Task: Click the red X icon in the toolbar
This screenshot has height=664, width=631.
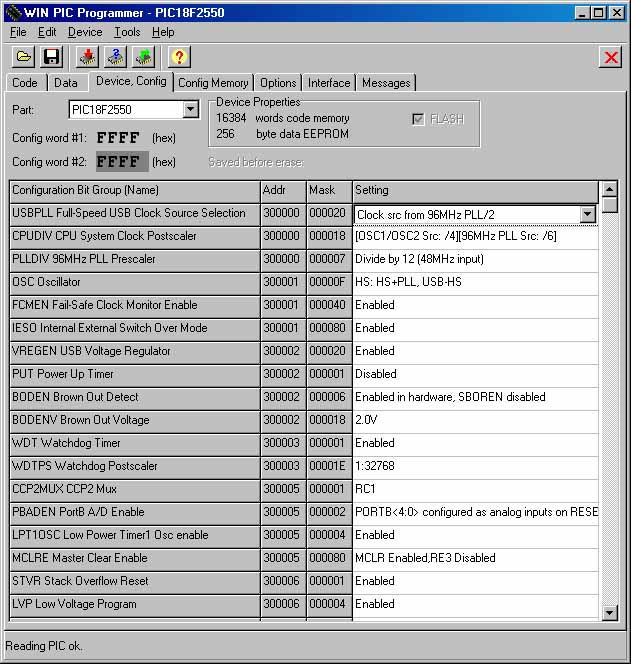Action: tap(611, 57)
